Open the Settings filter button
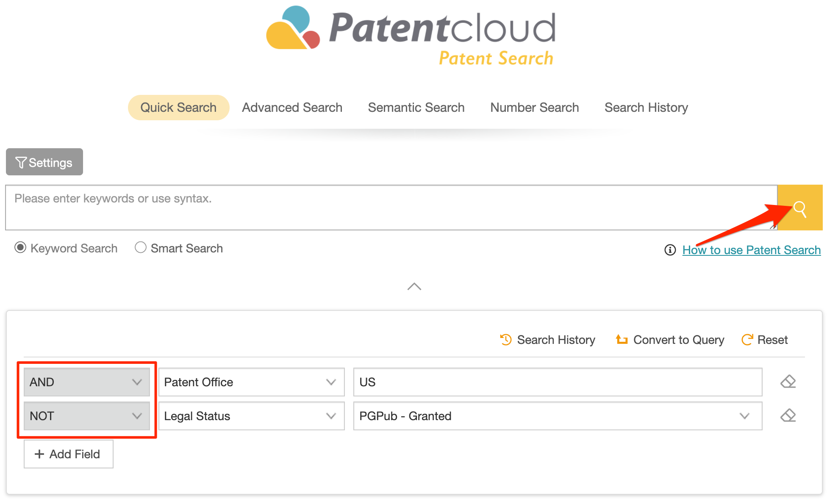This screenshot has width=827, height=504. pos(44,162)
